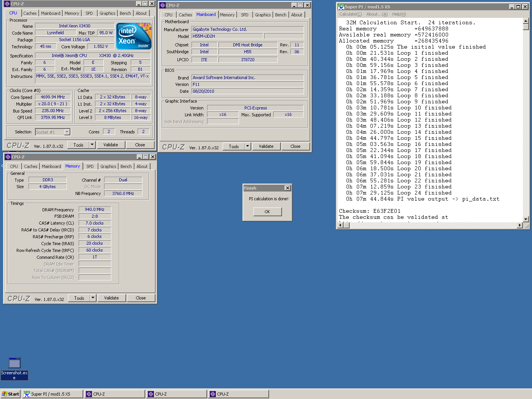Open Tools dropdown arrow in the CPU tab window
This screenshot has height=399, width=532.
pos(92,145)
